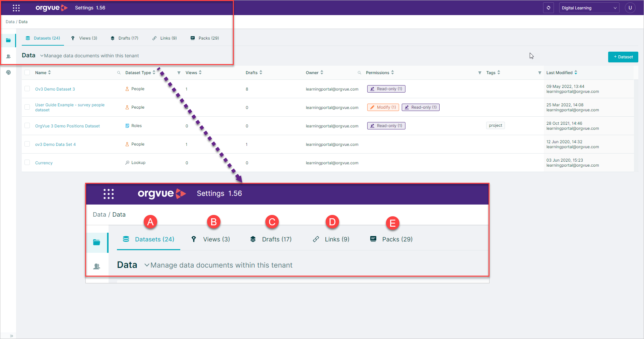Viewport: 644px width, 339px height.
Task: Click Read-only (1) badge for Ov3 Demo Dataset 3
Action: pos(386,89)
